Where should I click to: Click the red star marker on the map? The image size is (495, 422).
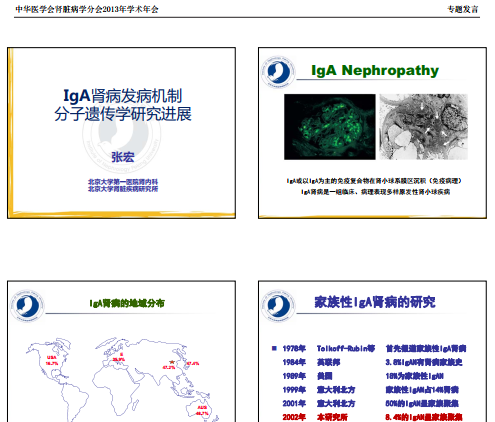tap(172, 362)
